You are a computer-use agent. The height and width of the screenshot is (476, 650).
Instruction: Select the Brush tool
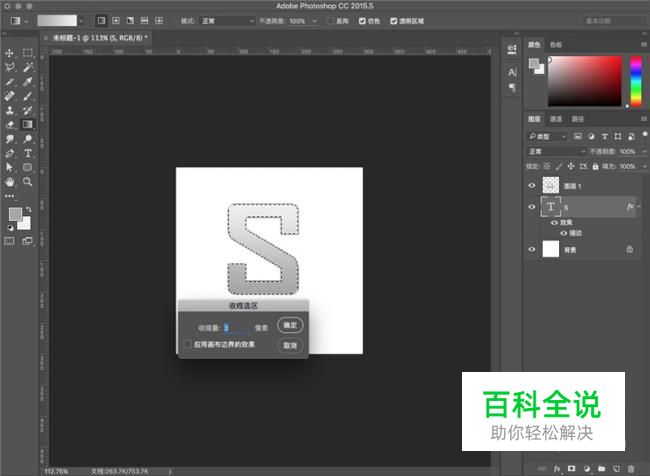coord(28,96)
